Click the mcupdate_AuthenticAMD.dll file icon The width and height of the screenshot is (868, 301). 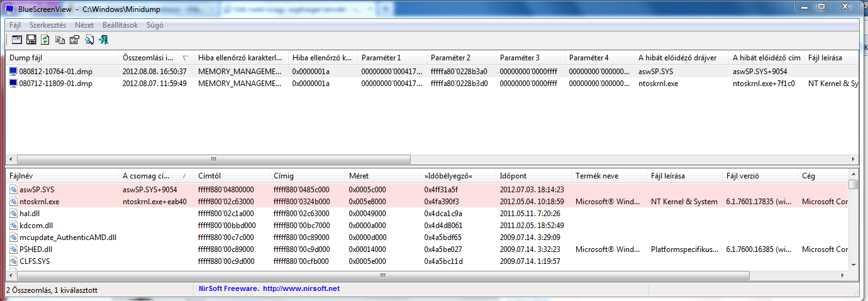coord(13,238)
